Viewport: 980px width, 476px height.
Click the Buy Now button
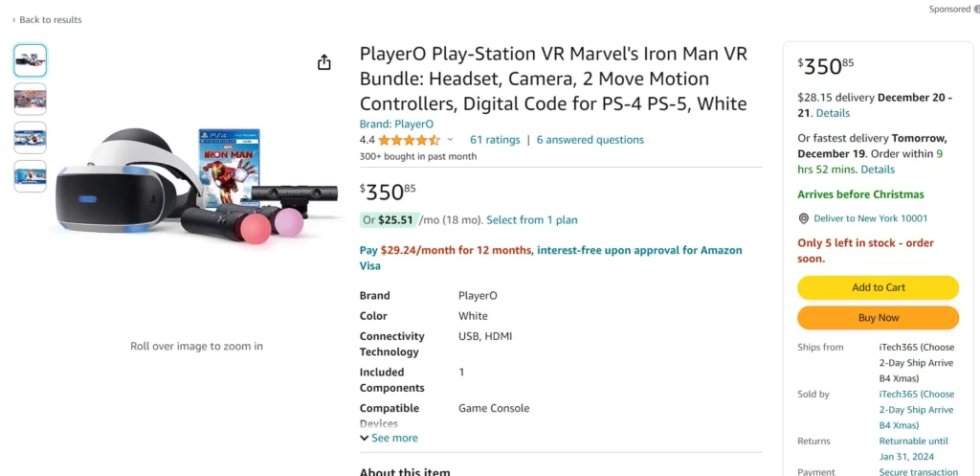tap(878, 318)
